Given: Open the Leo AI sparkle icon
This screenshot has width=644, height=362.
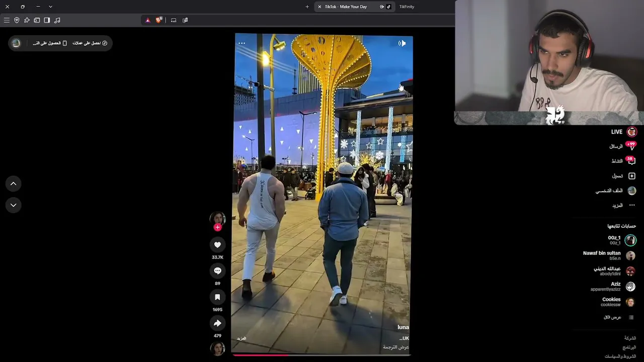Looking at the screenshot, I should coord(27,20).
